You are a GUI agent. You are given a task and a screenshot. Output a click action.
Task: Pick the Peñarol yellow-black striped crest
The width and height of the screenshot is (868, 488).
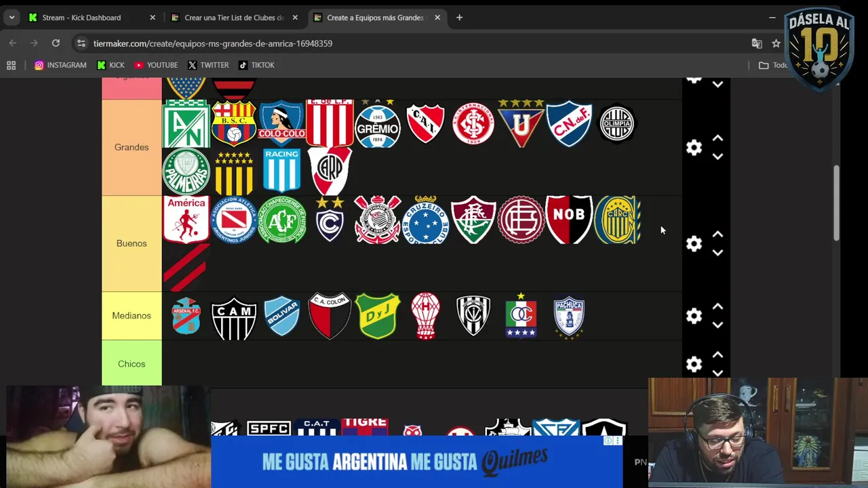[x=234, y=171]
